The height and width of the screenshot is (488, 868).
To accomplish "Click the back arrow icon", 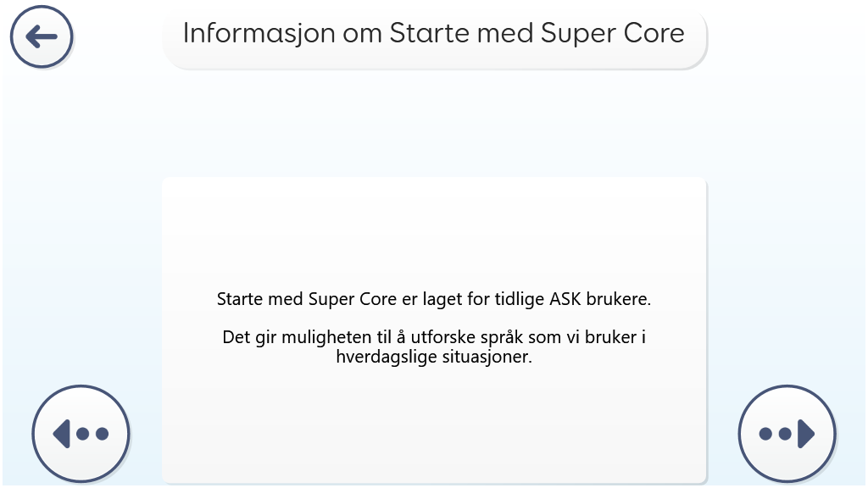I will 42,36.
